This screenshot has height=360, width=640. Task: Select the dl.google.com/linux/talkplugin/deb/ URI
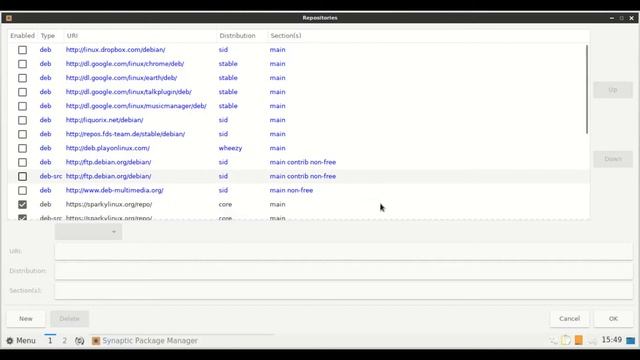(129, 92)
